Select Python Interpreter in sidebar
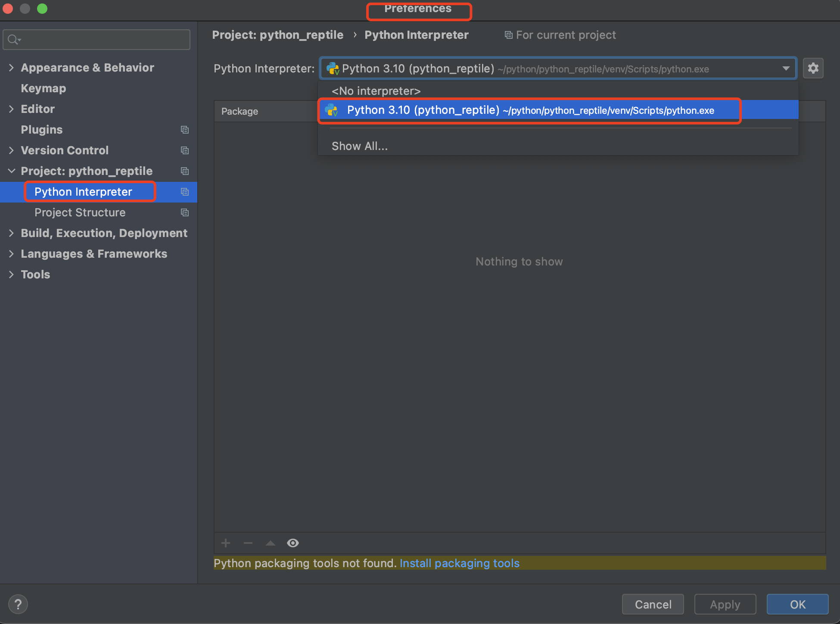Screen dimensions: 840x624 click(99, 192)
